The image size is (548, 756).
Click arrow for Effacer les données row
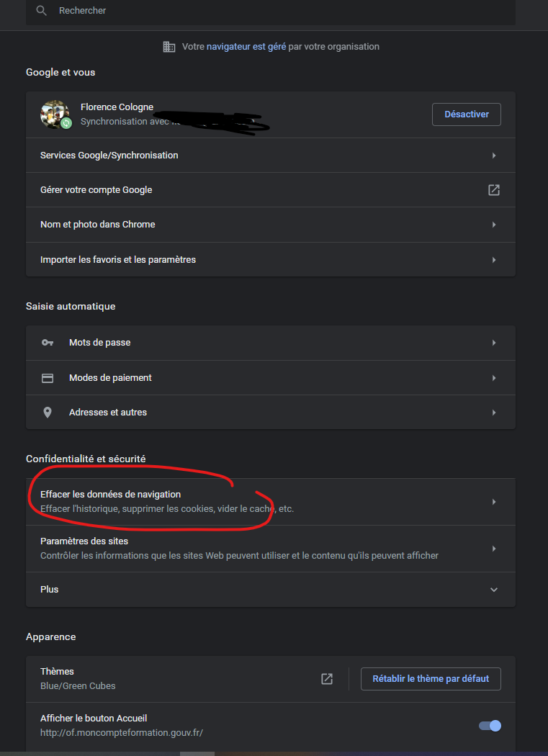click(x=494, y=502)
